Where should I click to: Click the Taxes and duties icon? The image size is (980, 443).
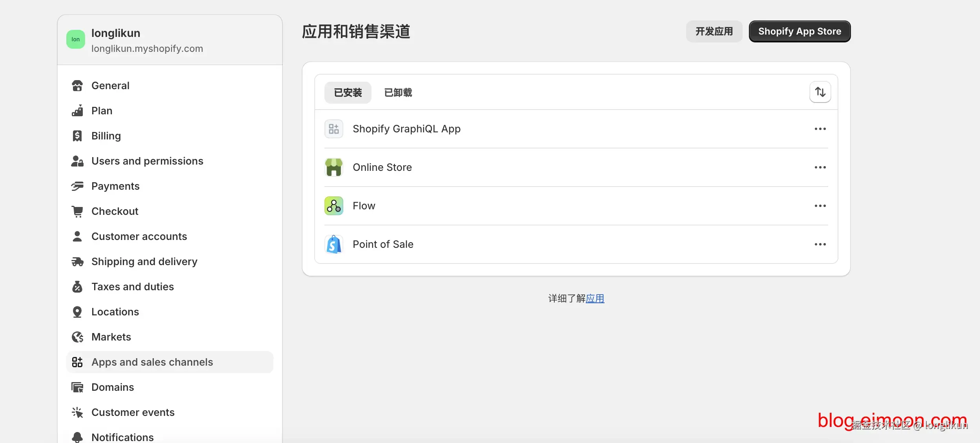coord(77,286)
